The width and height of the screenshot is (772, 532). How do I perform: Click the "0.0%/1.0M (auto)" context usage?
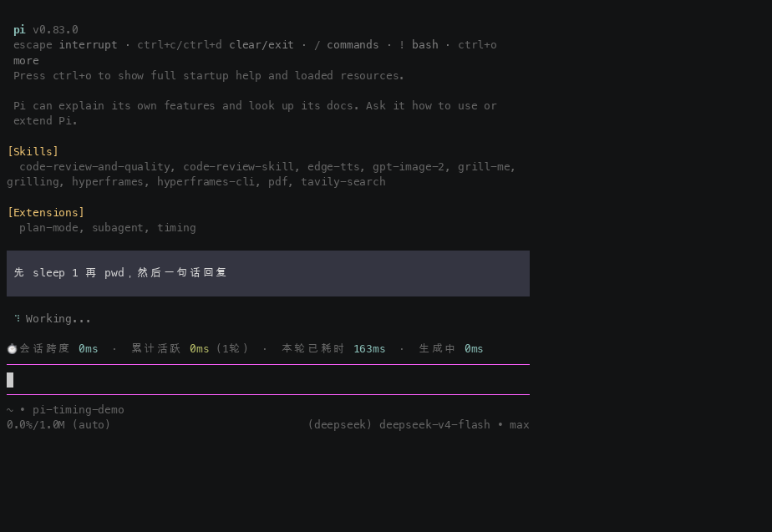(58, 425)
